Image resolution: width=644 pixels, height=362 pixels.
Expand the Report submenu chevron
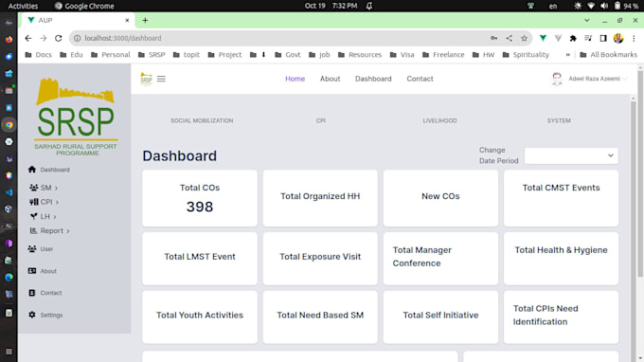click(x=68, y=231)
